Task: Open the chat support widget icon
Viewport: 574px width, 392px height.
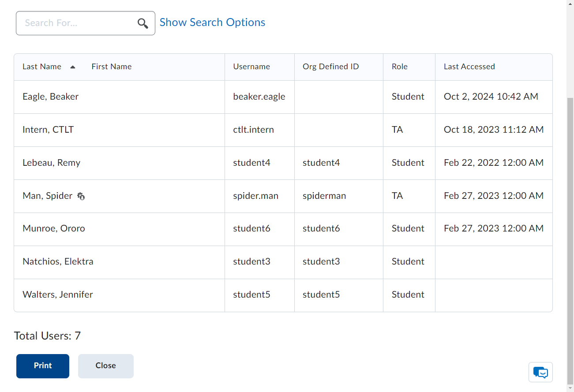Action: pyautogui.click(x=540, y=372)
